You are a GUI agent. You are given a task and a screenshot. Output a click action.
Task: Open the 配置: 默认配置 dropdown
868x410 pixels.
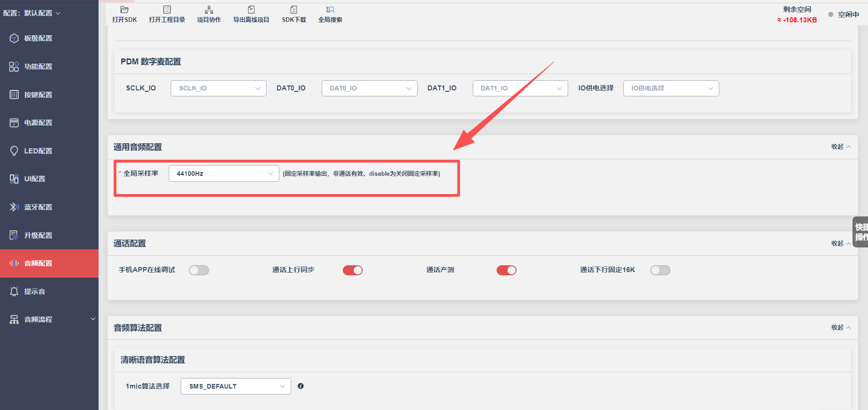pyautogui.click(x=32, y=13)
